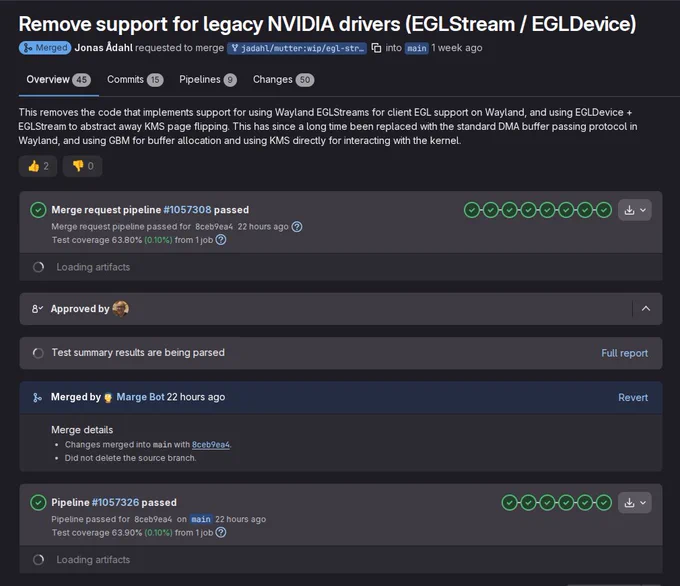680x586 pixels.
Task: Open first stage icon of pipeline #1057326
Action: [x=510, y=503]
